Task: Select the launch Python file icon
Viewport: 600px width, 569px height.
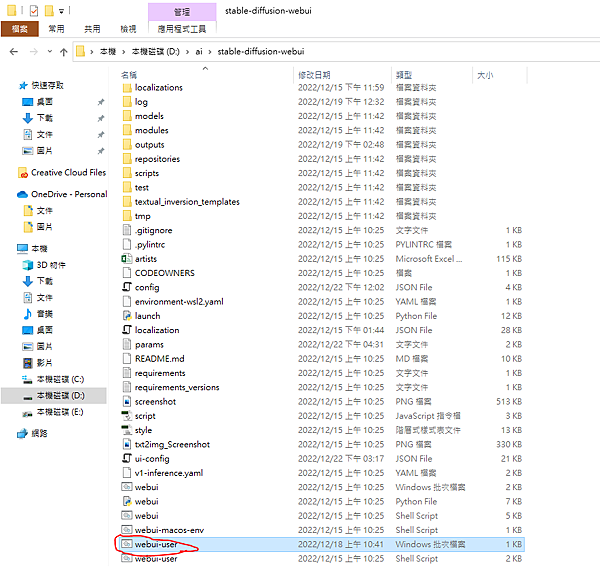Action: coord(127,316)
